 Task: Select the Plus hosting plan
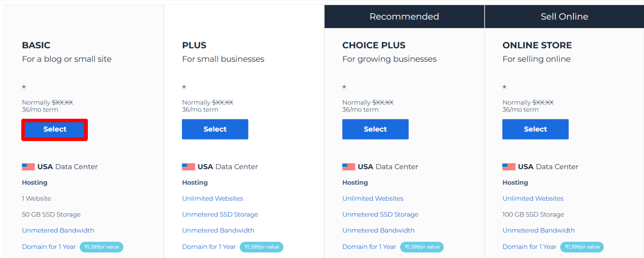coord(215,129)
